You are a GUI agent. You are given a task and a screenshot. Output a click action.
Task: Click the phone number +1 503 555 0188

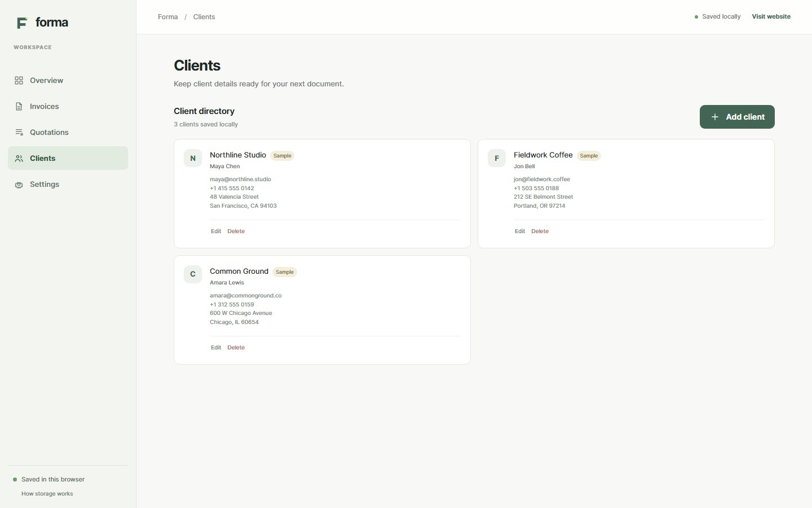(536, 189)
